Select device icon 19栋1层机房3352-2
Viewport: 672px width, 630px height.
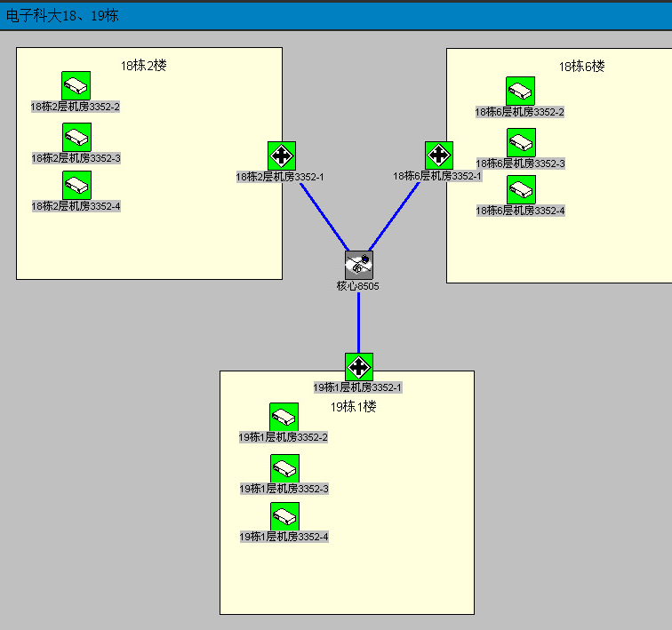click(x=284, y=417)
